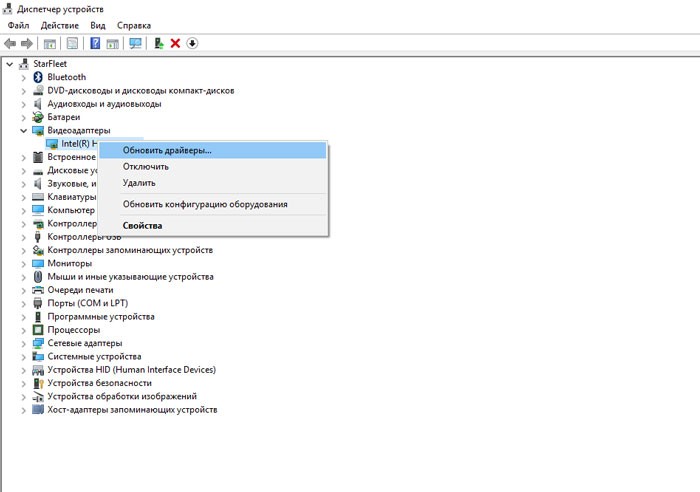700x492 pixels.
Task: Click the Мыши и иные указывающие устройства mouse icon
Action: tap(38, 277)
